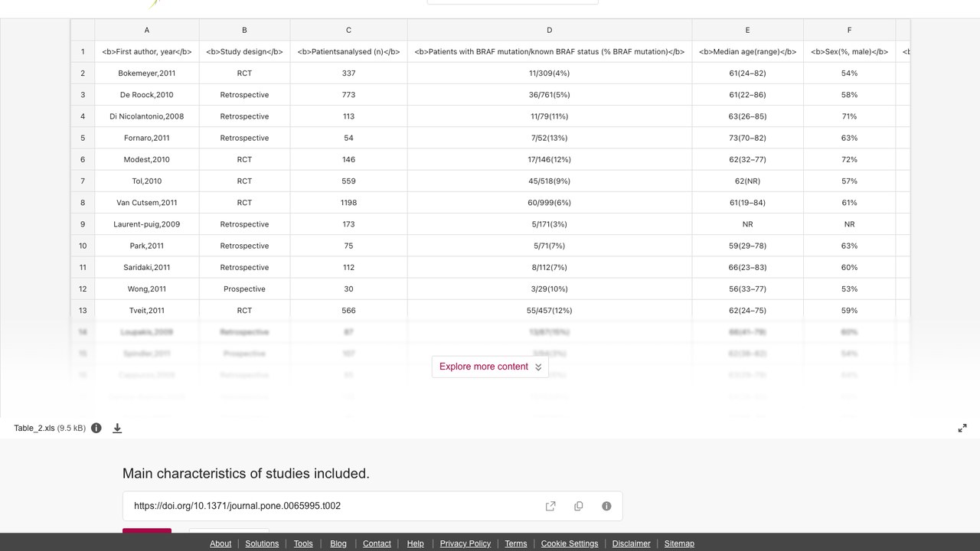Screen dimensions: 980x551
Task: Open DOI link in new tab icon
Action: tap(550, 506)
